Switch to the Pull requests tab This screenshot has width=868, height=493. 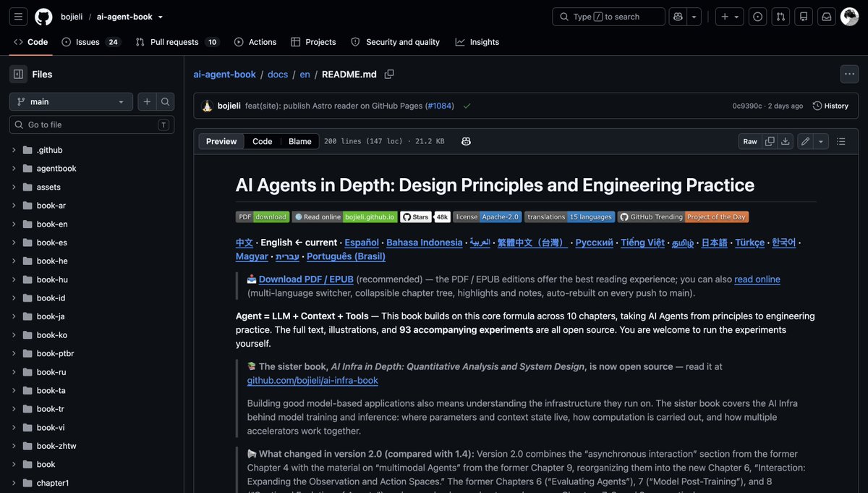point(176,42)
